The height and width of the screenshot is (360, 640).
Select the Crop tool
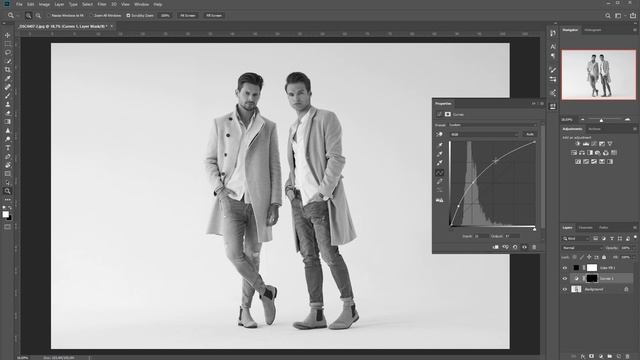[x=7, y=69]
